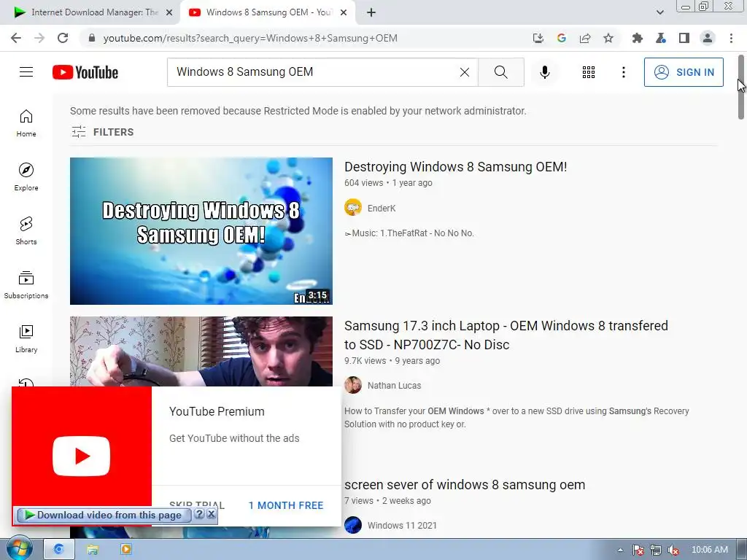Open Destroying Windows 8 Samsung OEM! title

pos(455,167)
